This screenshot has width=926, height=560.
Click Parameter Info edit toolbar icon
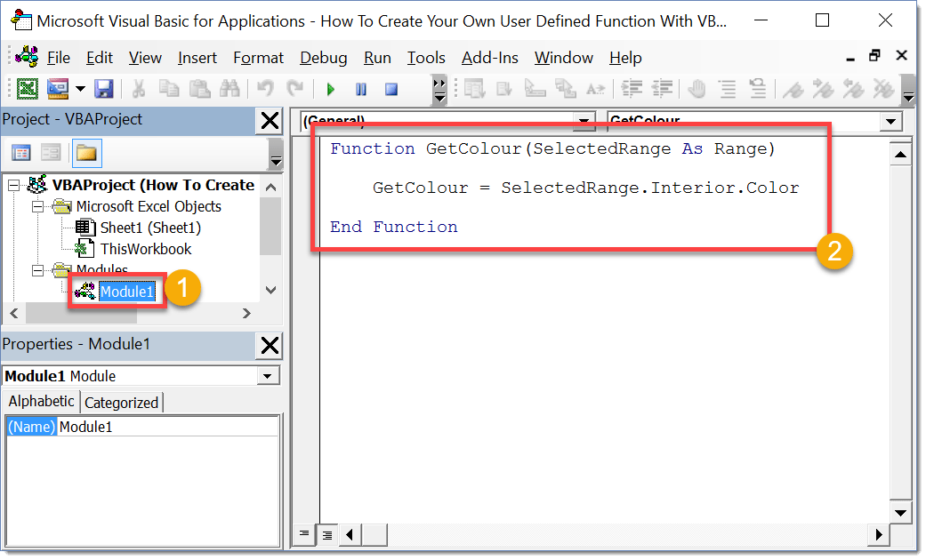[565, 89]
